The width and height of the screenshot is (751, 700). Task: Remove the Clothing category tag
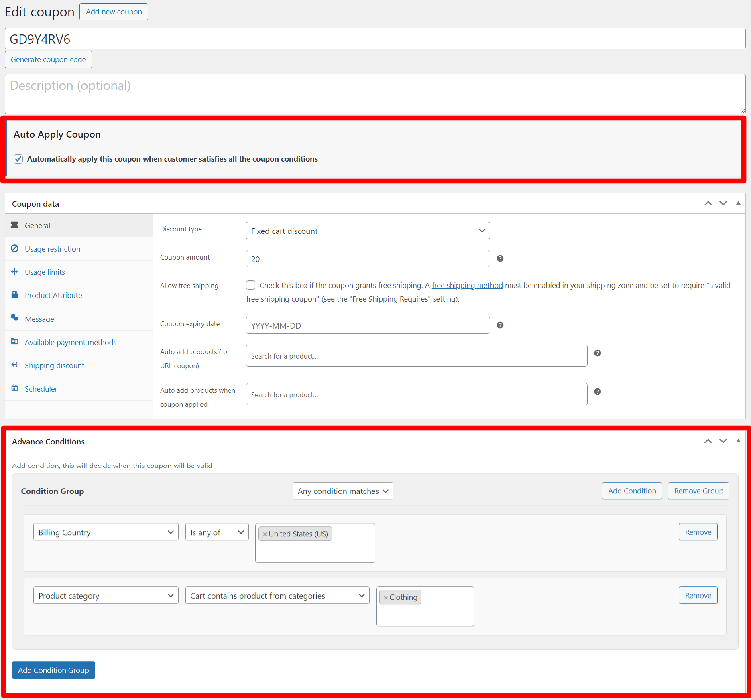click(x=386, y=597)
